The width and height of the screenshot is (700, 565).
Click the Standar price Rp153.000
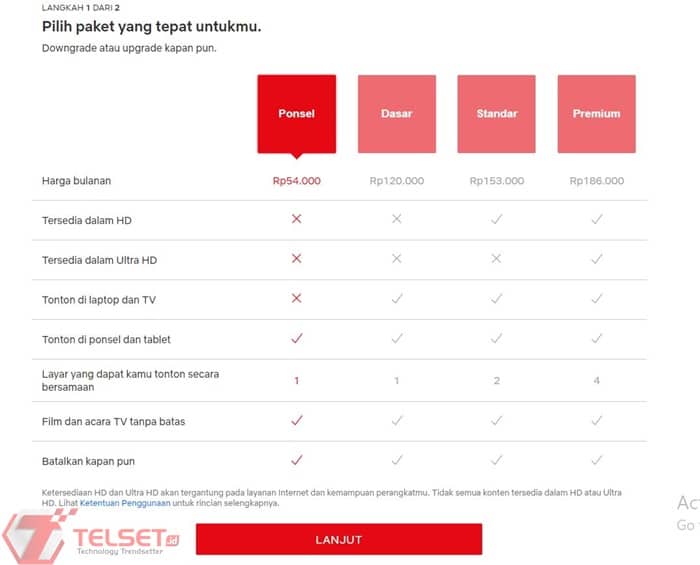[496, 181]
